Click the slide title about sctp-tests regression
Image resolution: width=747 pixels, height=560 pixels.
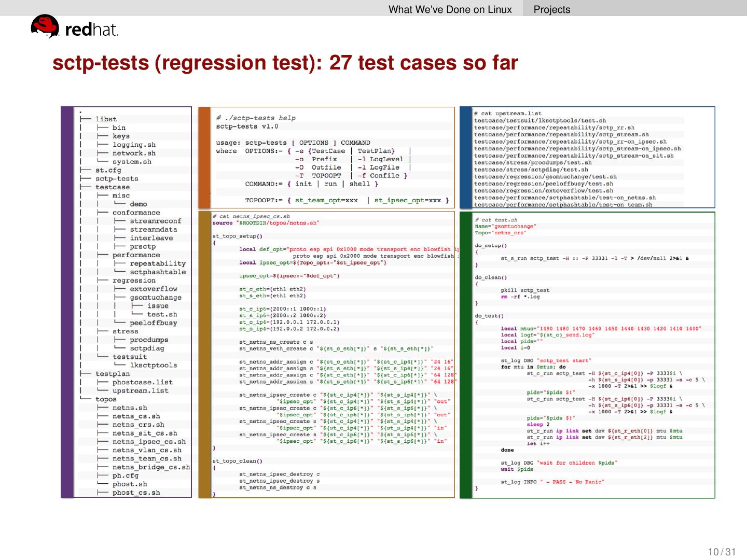(x=285, y=63)
